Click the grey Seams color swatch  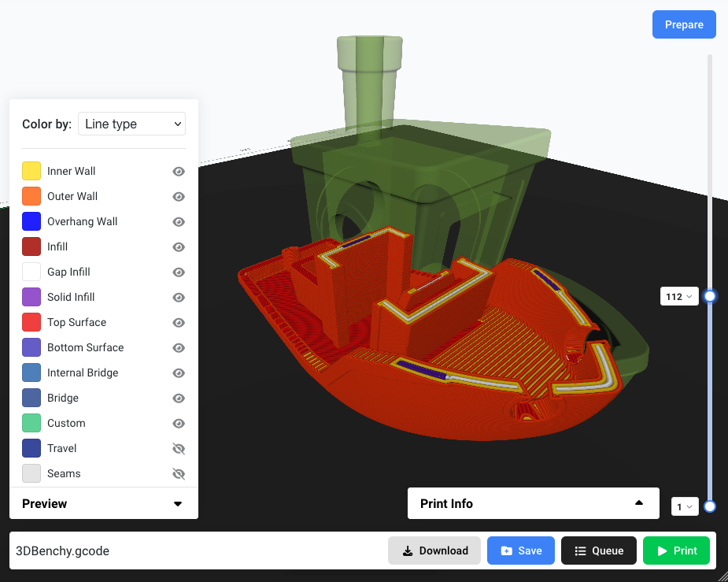coord(31,473)
